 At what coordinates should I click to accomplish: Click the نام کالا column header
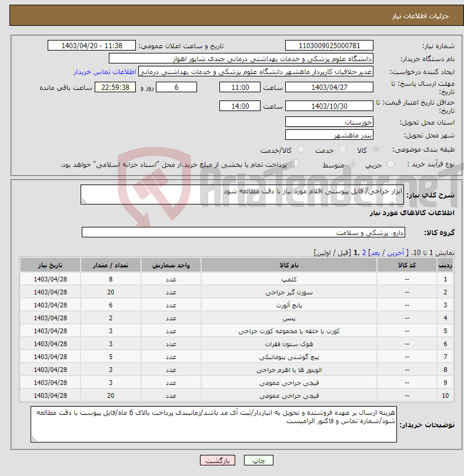(x=289, y=265)
